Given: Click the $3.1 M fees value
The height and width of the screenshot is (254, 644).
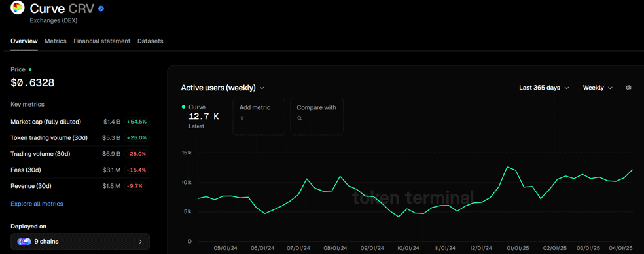Looking at the screenshot, I should 112,170.
